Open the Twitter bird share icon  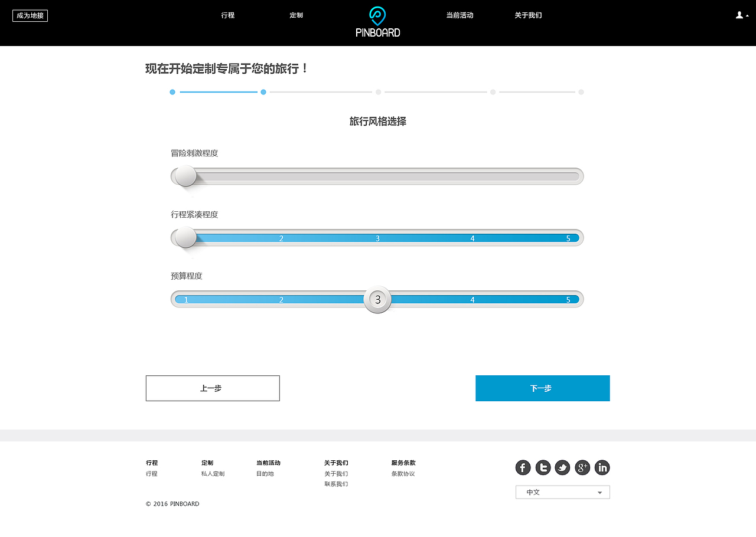(562, 467)
